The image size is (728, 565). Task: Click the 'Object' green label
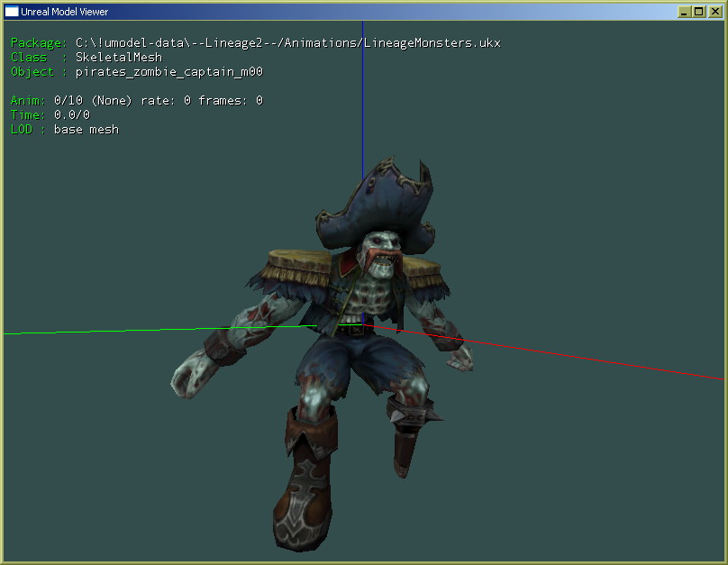[x=32, y=72]
